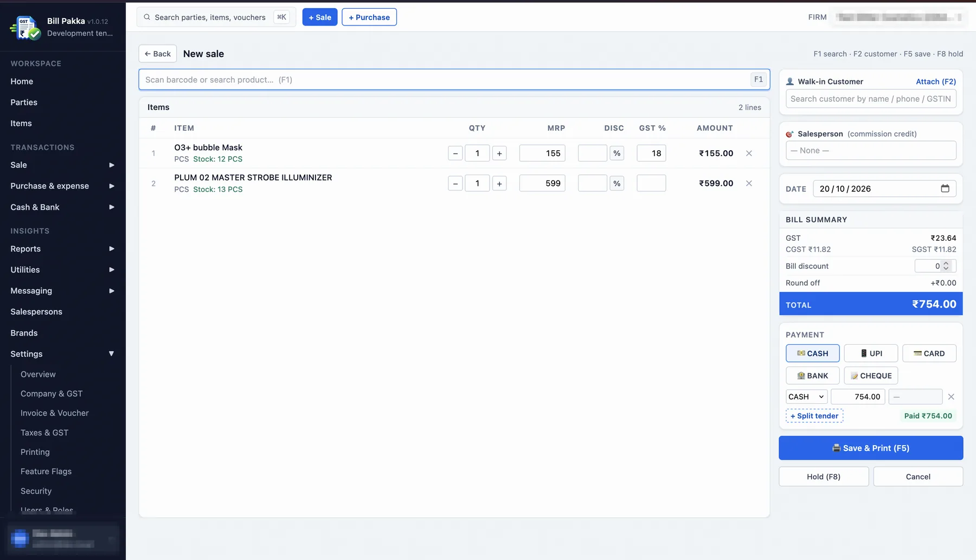The image size is (976, 560).
Task: Open the Salesperson None dropdown
Action: coord(871,151)
